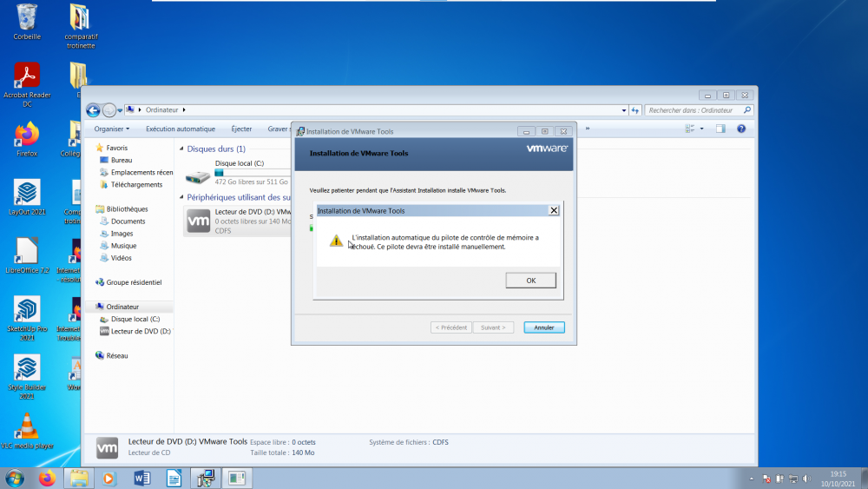Open the recent pages dropdown near Back/Forward
Viewport: 868px width, 489px height.
(120, 111)
